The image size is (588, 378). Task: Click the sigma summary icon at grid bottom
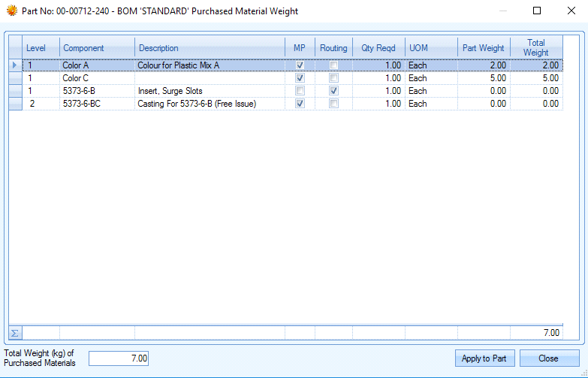coord(15,332)
